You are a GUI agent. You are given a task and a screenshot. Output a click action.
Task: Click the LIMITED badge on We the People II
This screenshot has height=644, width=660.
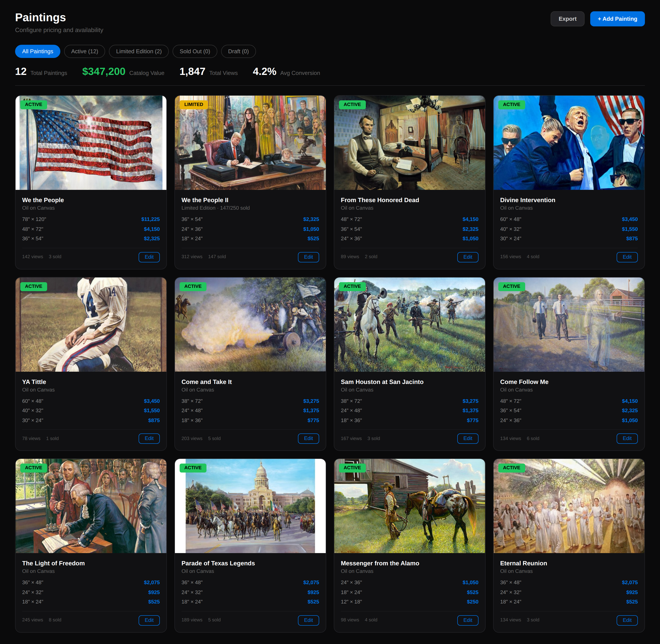[194, 105]
